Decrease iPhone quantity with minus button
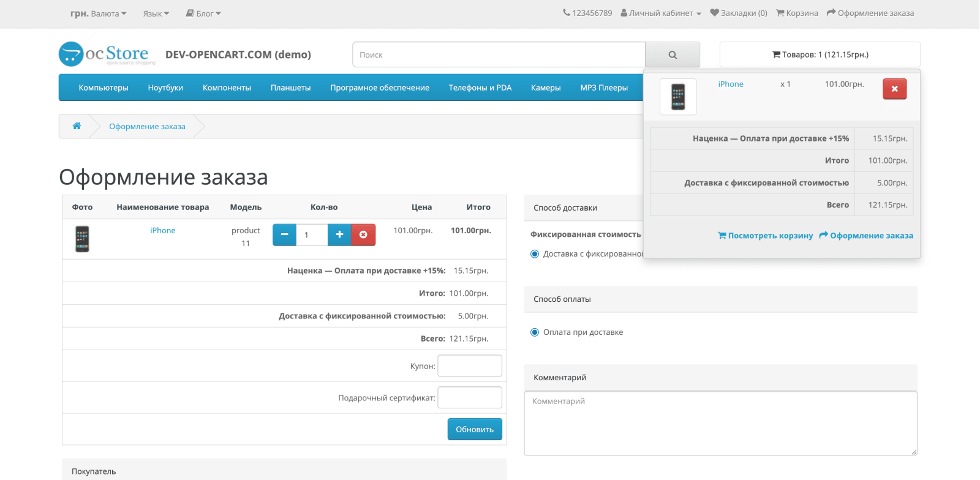This screenshot has width=980, height=480. coord(284,234)
